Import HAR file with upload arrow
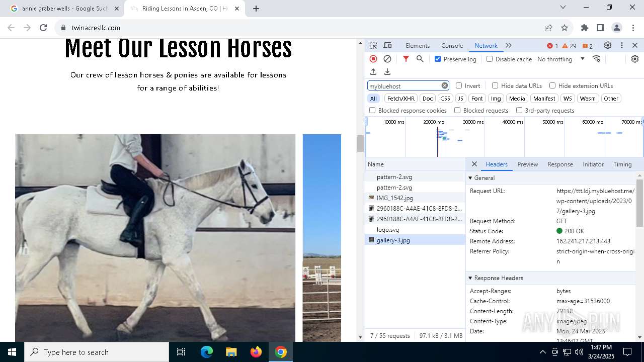 (373, 72)
